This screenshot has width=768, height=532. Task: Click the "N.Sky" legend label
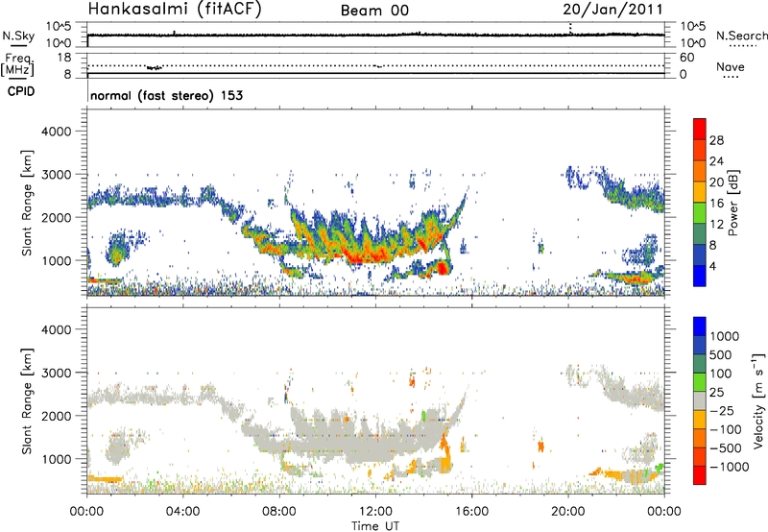[x=18, y=36]
